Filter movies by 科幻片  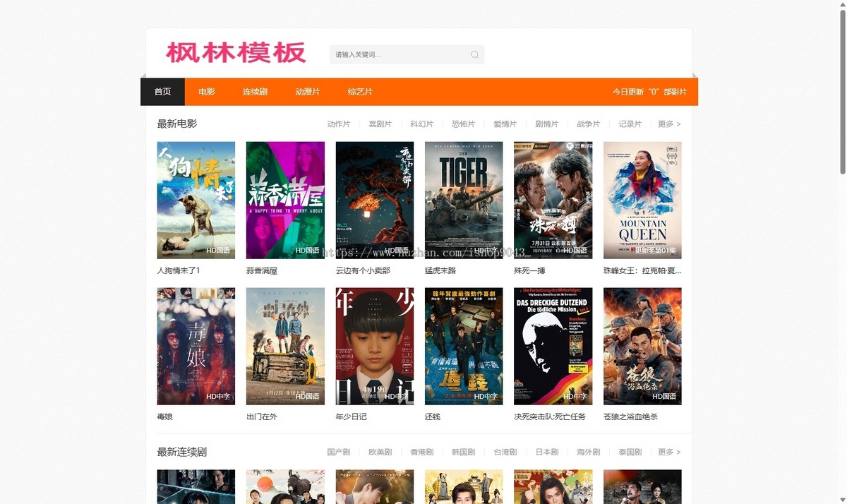pyautogui.click(x=422, y=124)
